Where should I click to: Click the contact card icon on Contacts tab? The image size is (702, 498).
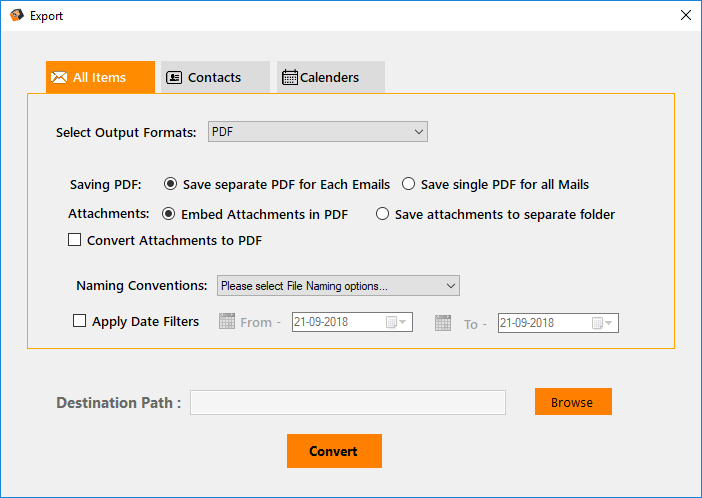point(174,77)
